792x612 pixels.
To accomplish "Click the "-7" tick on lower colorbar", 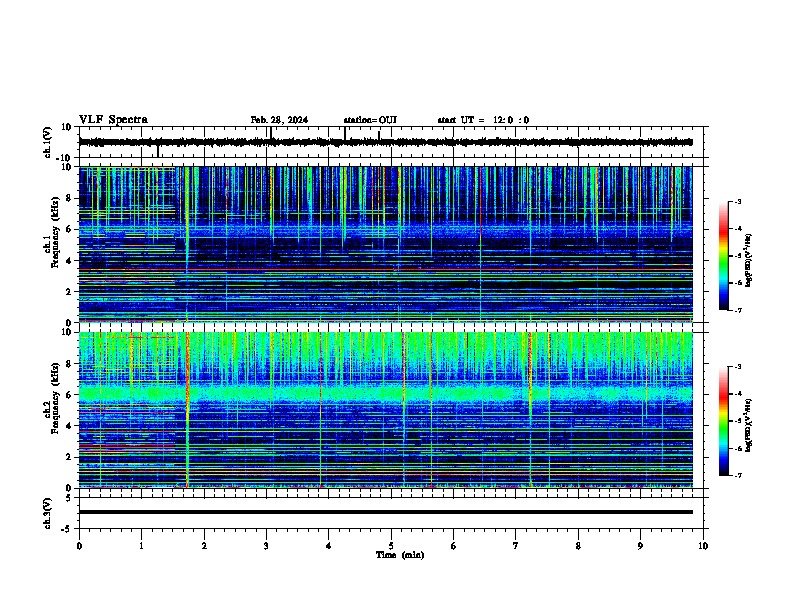I will 737,475.
